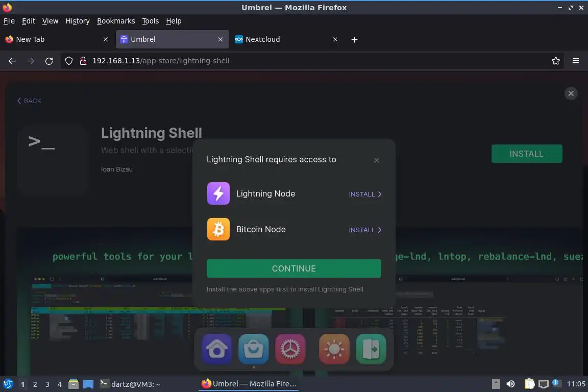Open the History menu
Screen dimensions: 588x392
tap(78, 21)
